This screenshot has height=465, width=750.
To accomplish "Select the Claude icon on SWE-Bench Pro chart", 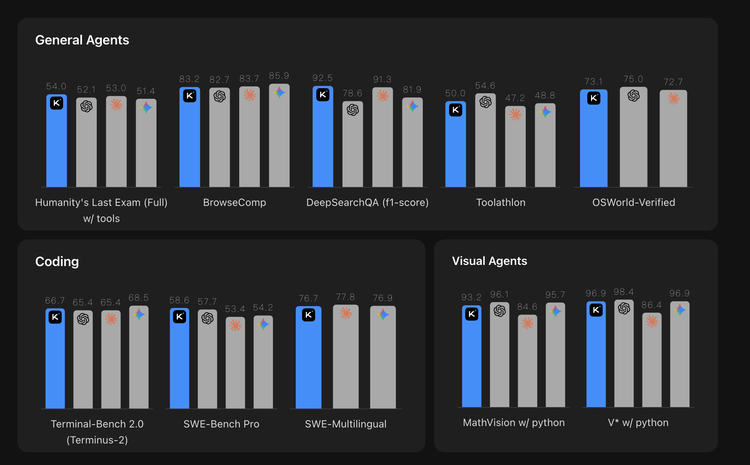I will coord(235,324).
